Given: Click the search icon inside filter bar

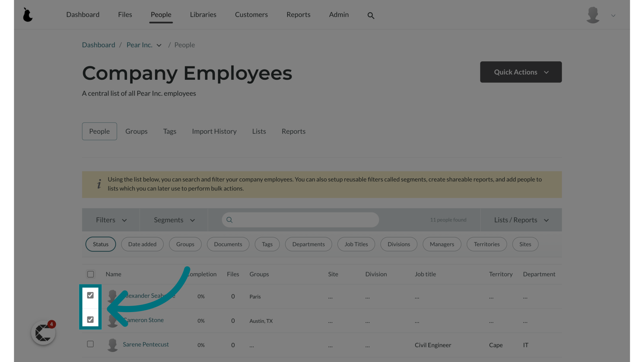Looking at the screenshot, I should tap(229, 220).
